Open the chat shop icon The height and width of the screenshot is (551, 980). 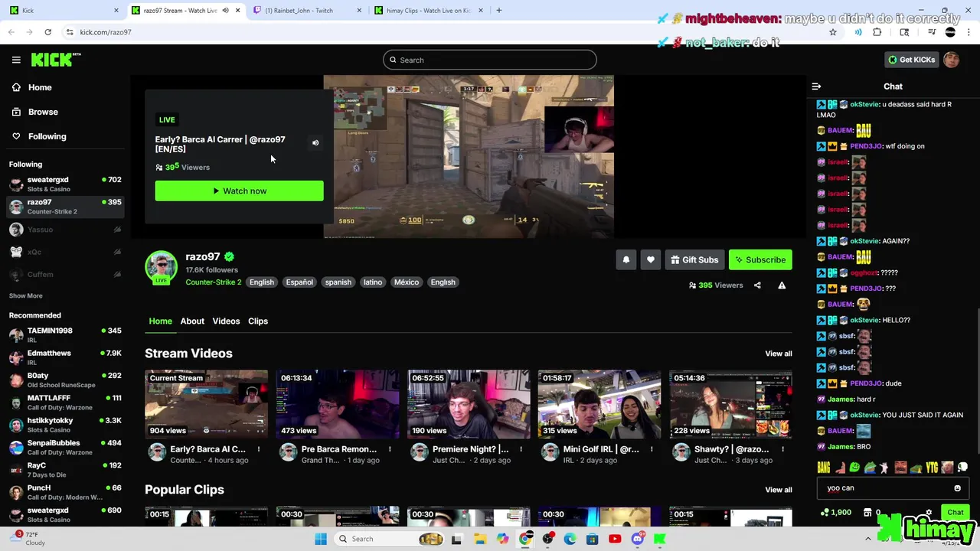867,513
